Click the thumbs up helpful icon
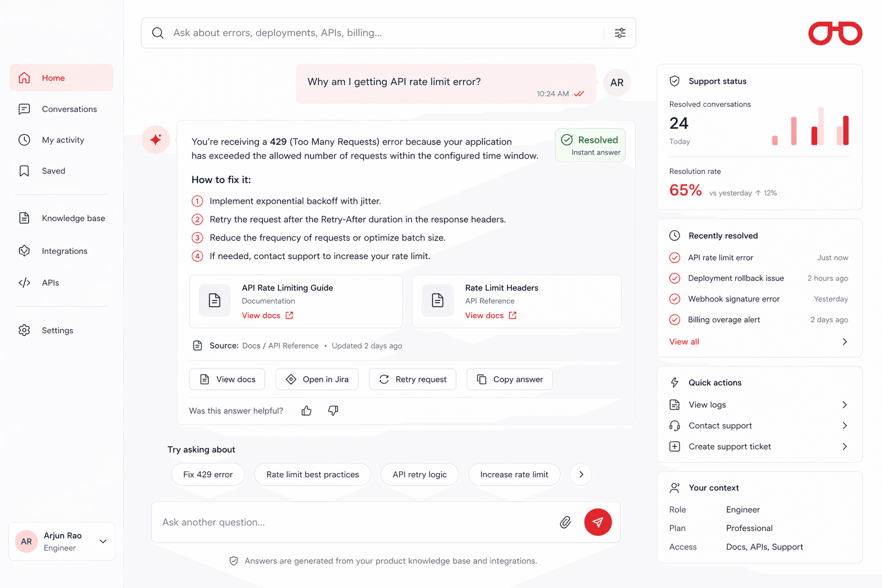This screenshot has width=882, height=588. (307, 411)
